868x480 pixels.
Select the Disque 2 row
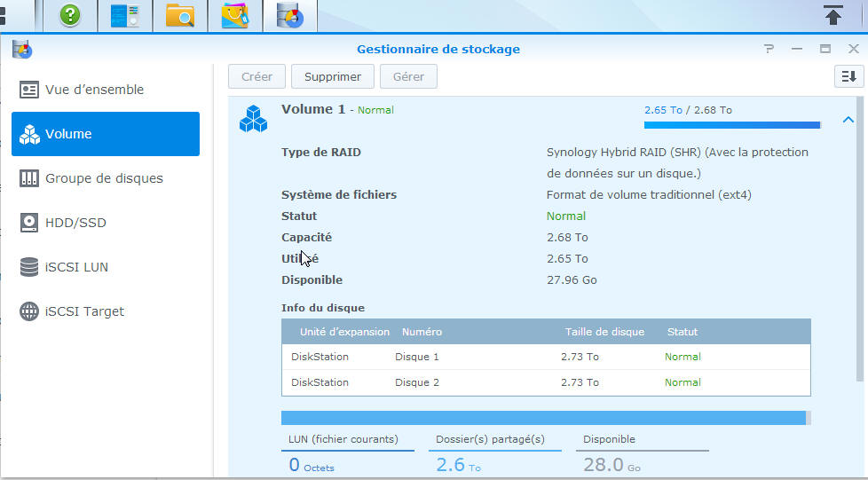[x=546, y=382]
